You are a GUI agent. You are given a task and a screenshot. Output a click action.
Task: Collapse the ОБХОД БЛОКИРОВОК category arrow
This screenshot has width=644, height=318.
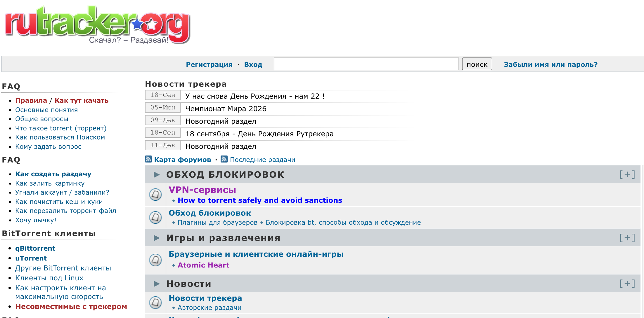pyautogui.click(x=157, y=174)
